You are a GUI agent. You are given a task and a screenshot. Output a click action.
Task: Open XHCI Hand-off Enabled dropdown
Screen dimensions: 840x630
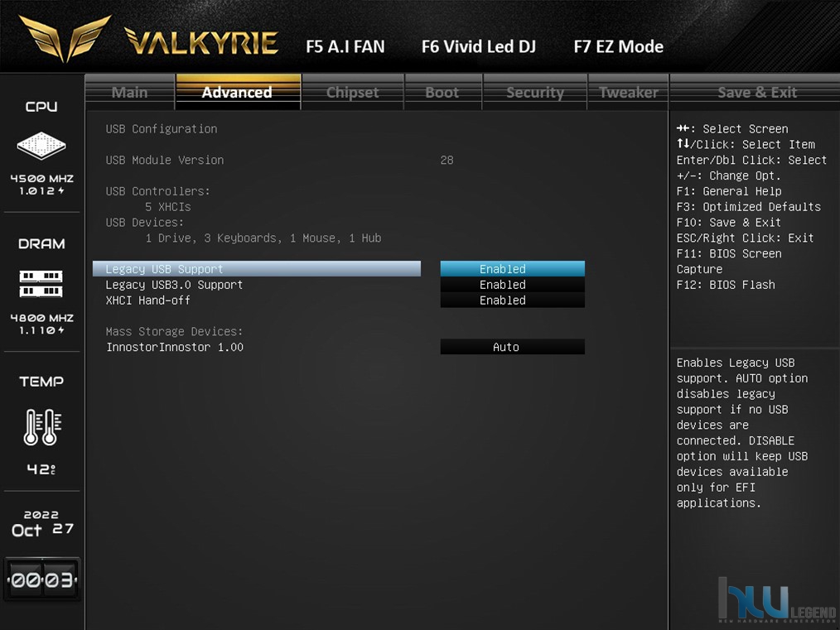513,301
